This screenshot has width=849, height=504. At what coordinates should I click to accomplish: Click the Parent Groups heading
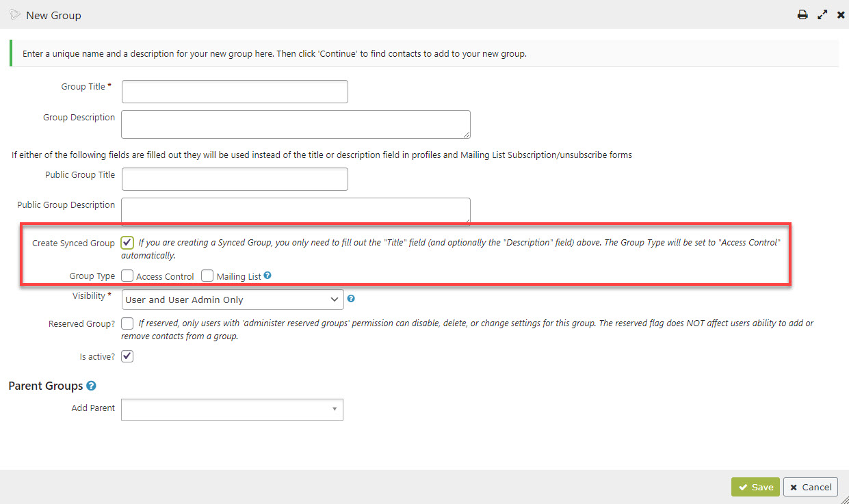(45, 386)
